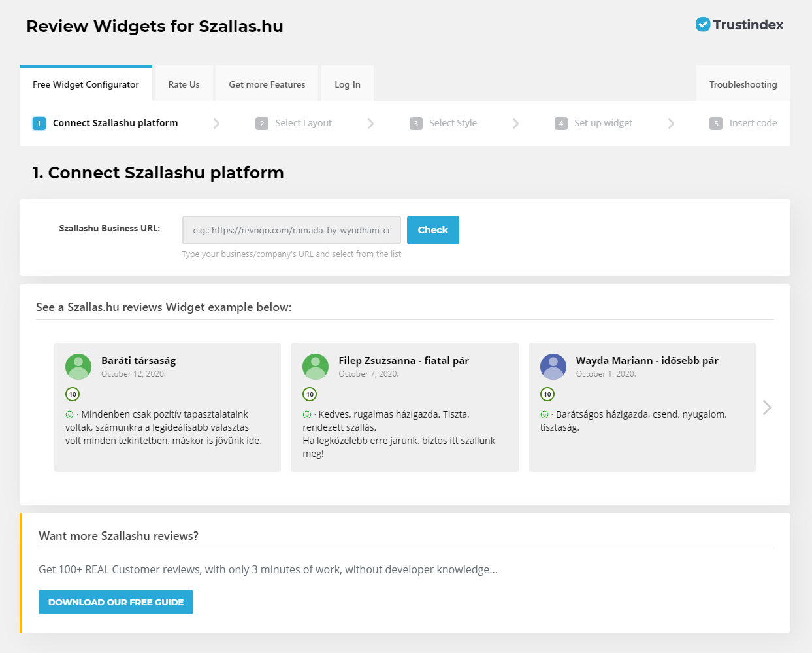This screenshot has width=812, height=653.
Task: Click smiley icon in Filep Zsuzsanna review
Action: [307, 414]
